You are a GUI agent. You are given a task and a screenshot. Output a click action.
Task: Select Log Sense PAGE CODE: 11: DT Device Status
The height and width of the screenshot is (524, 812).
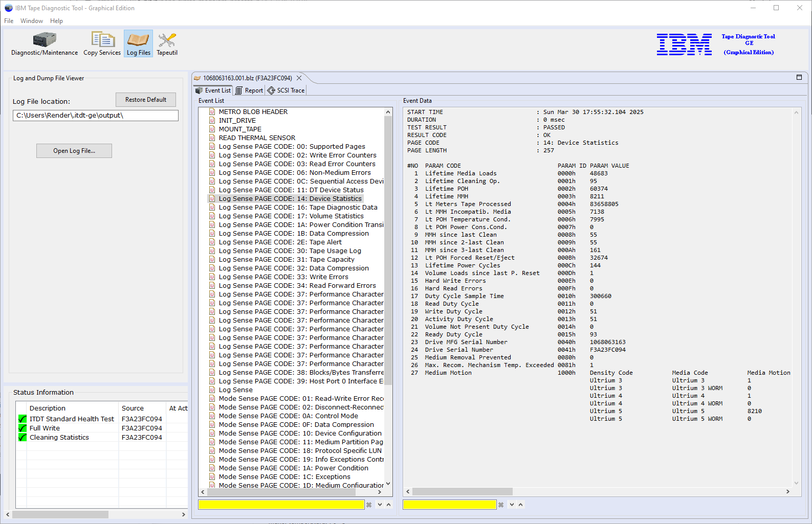coord(291,190)
